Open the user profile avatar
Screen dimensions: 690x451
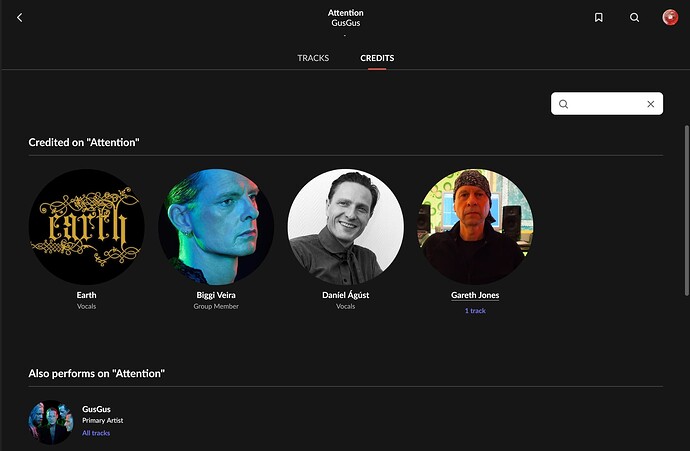[670, 17]
